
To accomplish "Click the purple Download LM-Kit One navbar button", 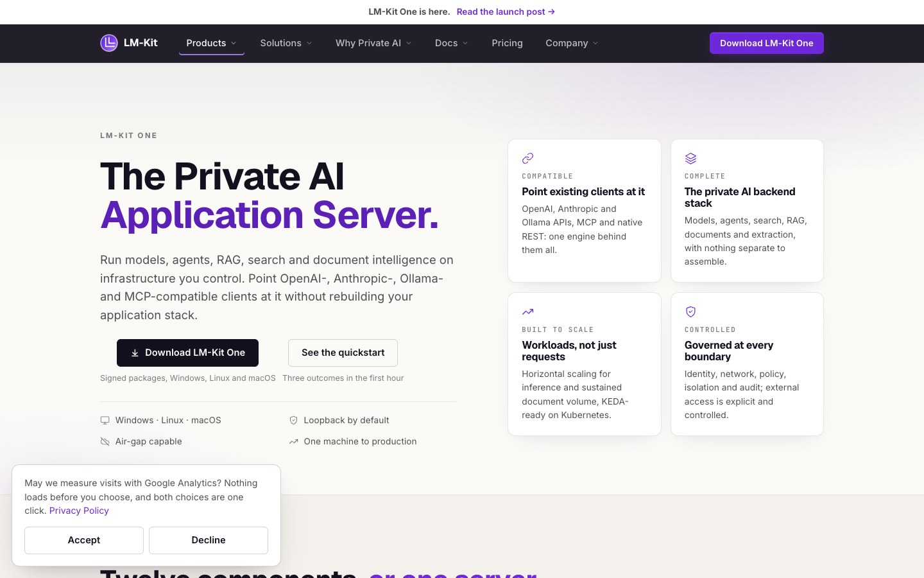I will [x=767, y=43].
